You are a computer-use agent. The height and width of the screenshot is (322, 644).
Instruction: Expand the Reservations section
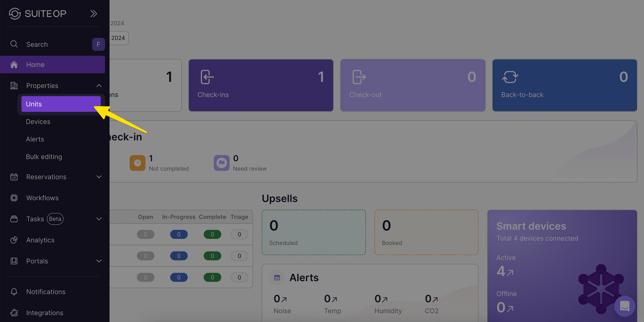click(x=99, y=177)
